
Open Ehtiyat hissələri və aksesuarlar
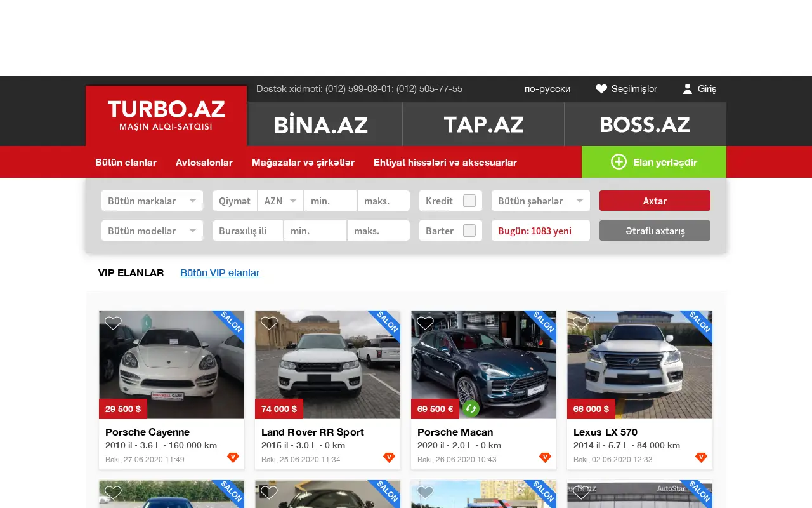445,162
